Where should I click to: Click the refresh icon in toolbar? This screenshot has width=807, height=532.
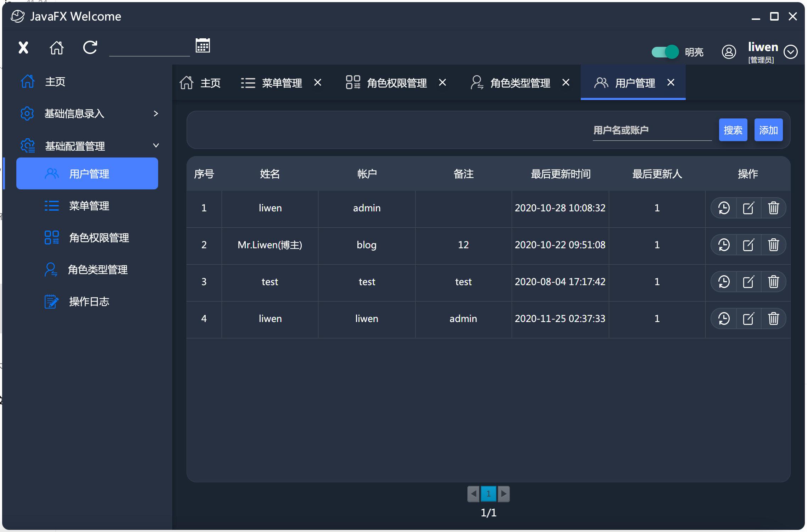90,47
